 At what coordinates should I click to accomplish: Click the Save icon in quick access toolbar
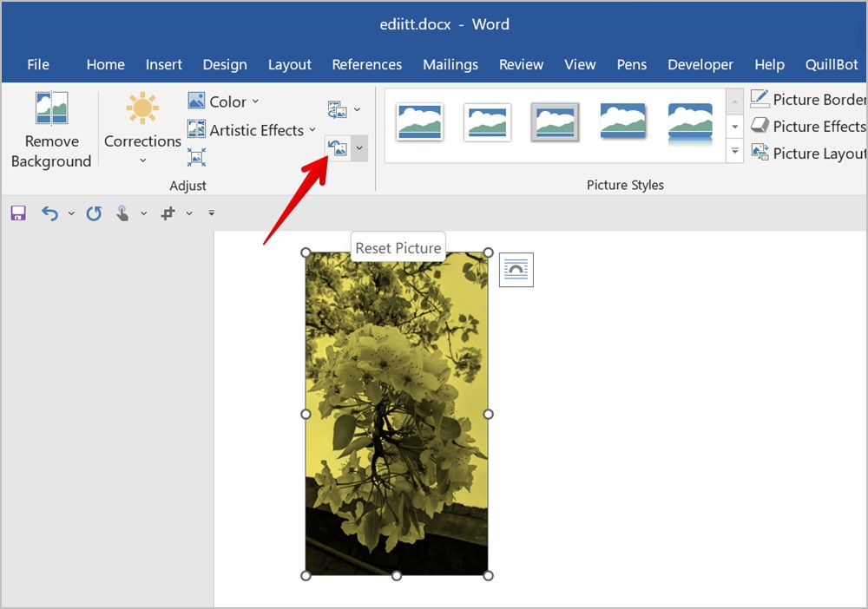[x=18, y=213]
